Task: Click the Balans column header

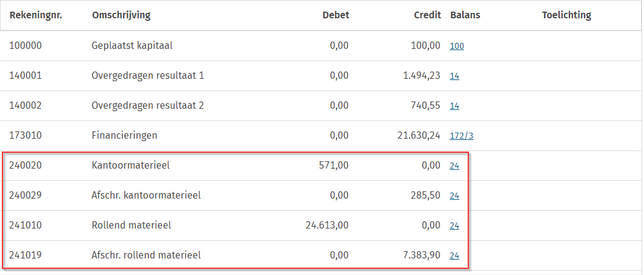Action: pyautogui.click(x=465, y=15)
